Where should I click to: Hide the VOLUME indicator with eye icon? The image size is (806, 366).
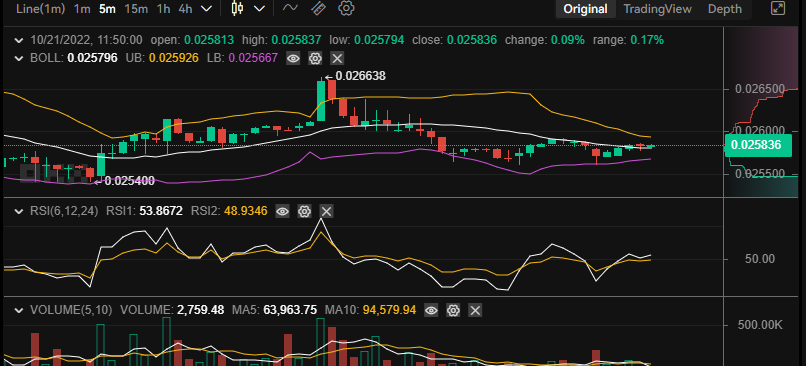[x=431, y=310]
